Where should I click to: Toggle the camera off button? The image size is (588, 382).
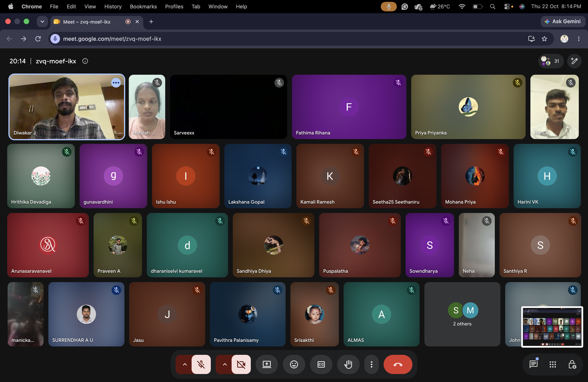(x=241, y=364)
